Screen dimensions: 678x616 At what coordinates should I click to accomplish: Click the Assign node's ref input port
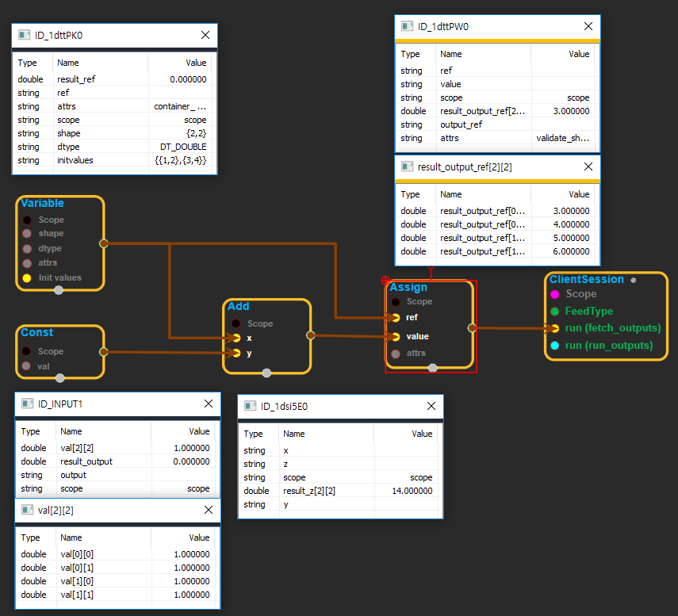396,317
